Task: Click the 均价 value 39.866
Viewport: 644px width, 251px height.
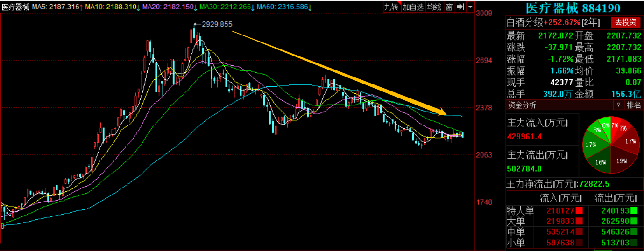Action: pos(628,70)
